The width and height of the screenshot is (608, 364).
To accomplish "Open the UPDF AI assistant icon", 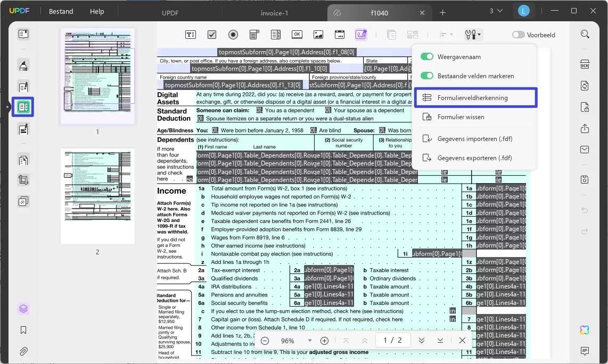I will 585,330.
